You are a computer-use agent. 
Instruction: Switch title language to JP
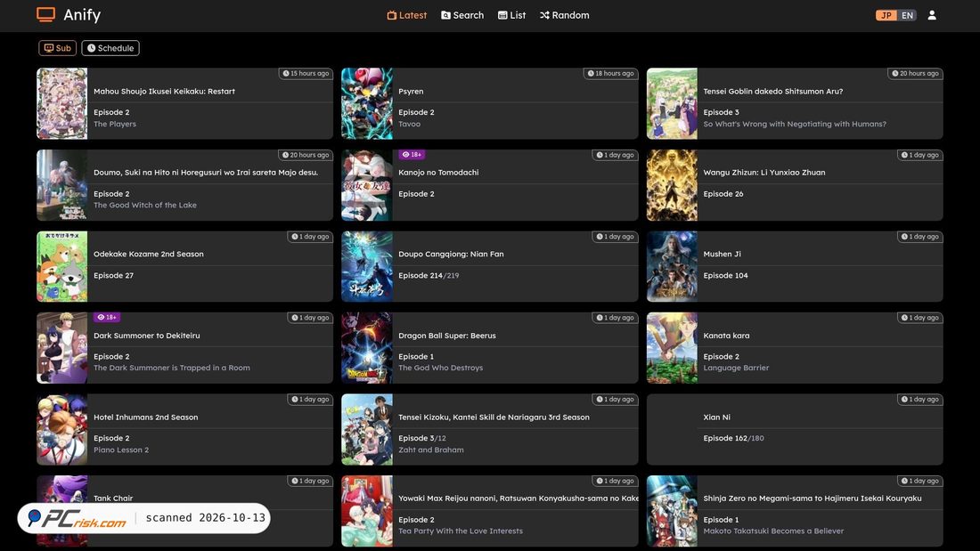click(x=886, y=15)
